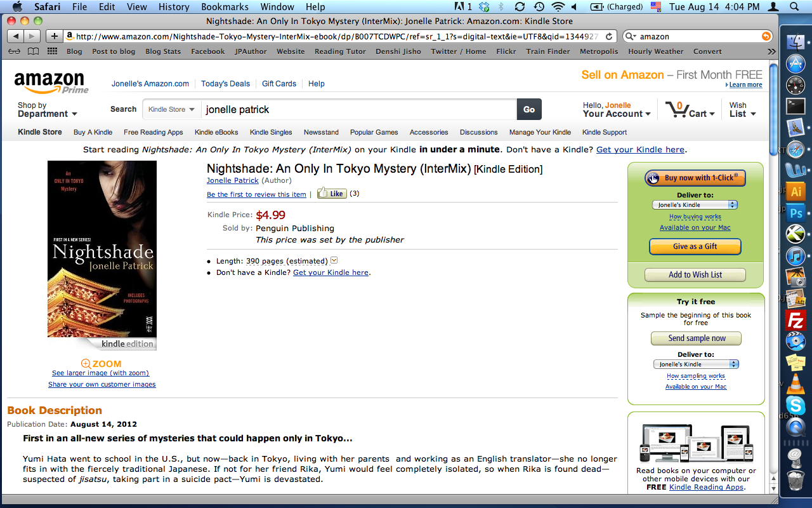Open the Deliver to dropdown under Buy now
Screen dimensions: 812x508
coord(695,205)
